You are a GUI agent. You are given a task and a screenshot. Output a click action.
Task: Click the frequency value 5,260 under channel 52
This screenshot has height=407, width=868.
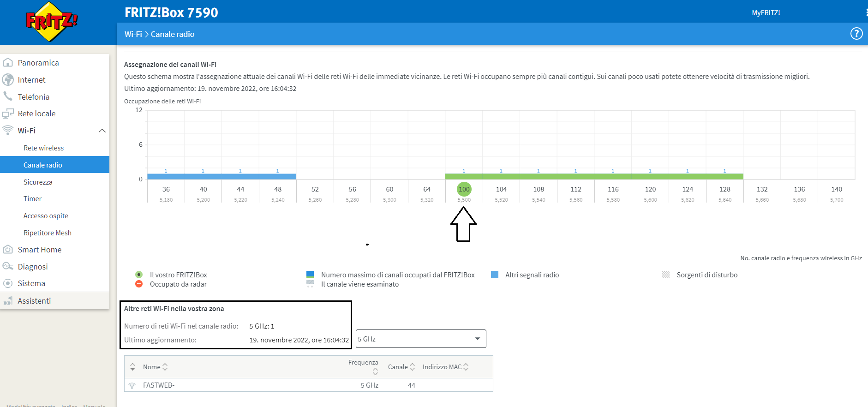315,200
